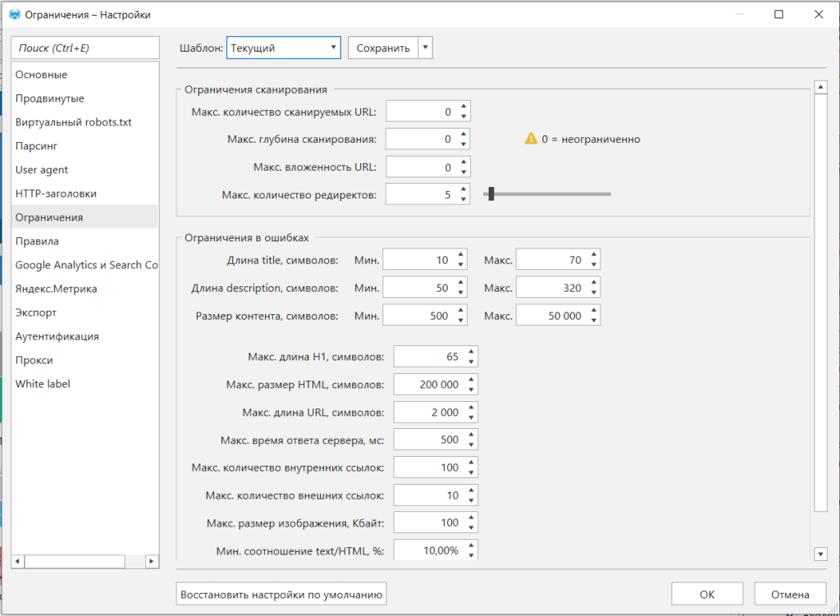This screenshot has width=840, height=616.
Task: Increase title Мин. length stepper
Action: [x=461, y=255]
